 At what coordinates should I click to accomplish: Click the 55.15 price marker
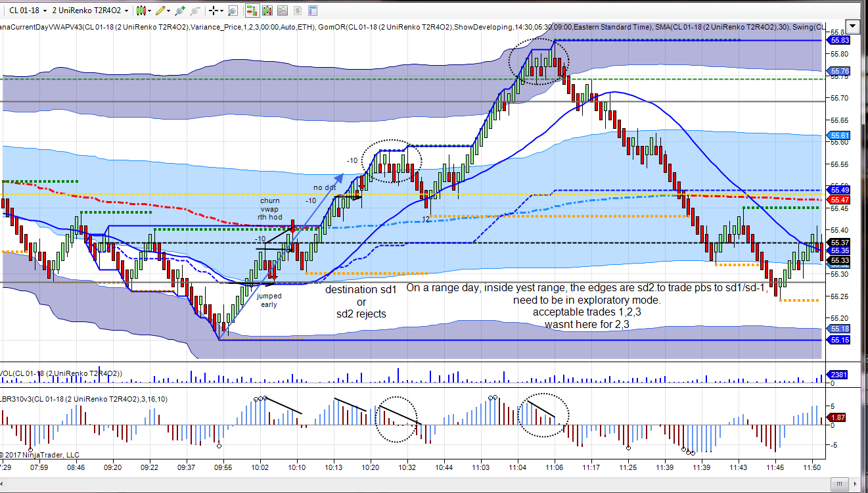point(840,340)
